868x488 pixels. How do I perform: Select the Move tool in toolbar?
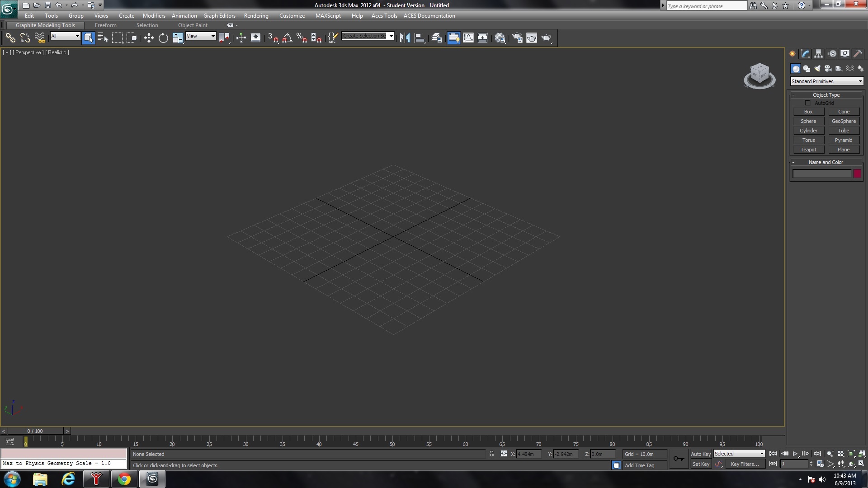(x=149, y=38)
